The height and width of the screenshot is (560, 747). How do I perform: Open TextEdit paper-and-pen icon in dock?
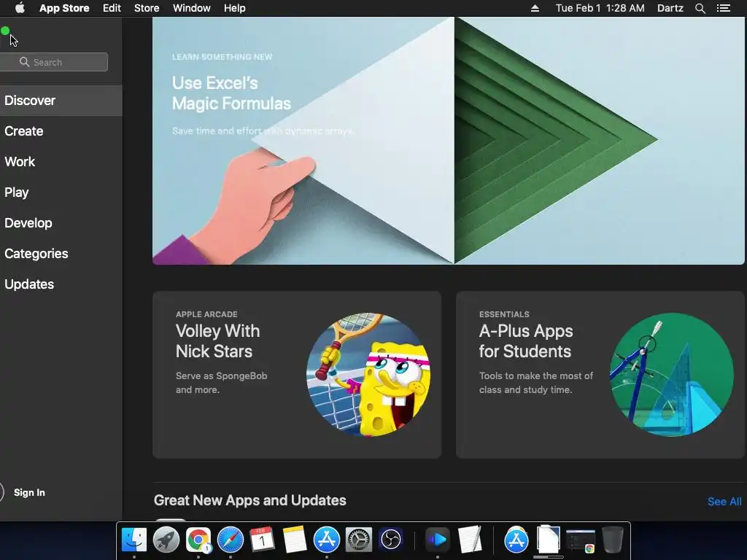[470, 540]
